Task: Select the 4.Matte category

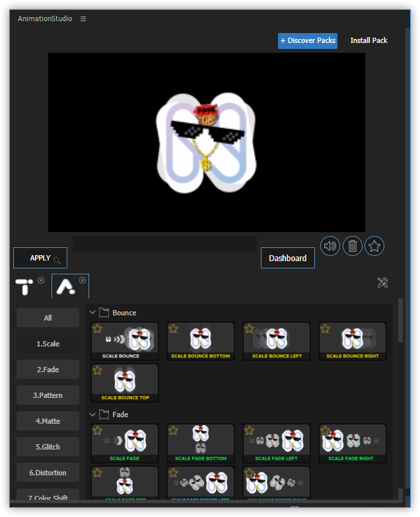Action: pos(48,420)
